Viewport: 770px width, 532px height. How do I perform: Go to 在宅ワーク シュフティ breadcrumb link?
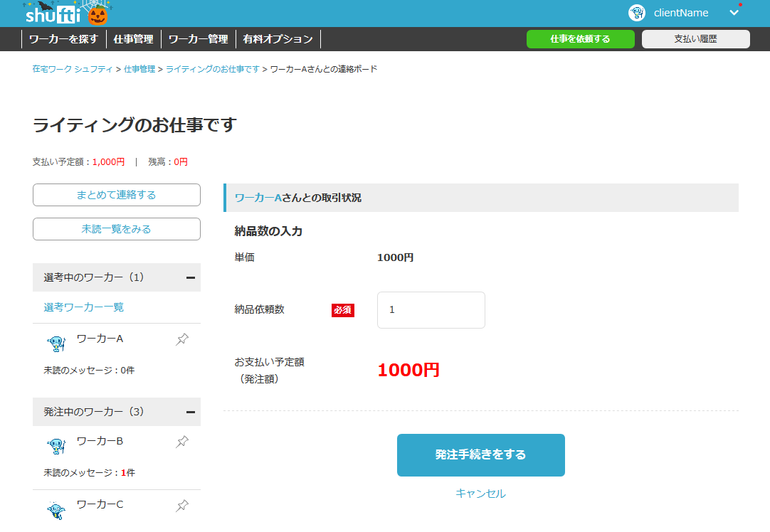[x=73, y=69]
